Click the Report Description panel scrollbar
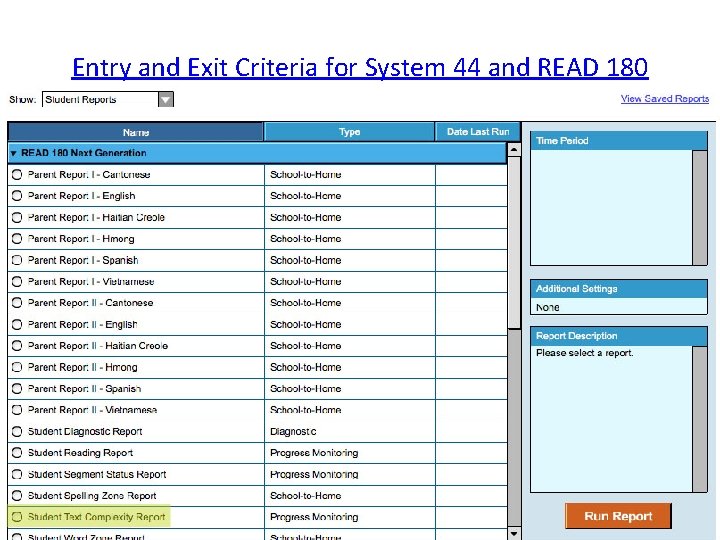The image size is (720, 540). pos(700,419)
